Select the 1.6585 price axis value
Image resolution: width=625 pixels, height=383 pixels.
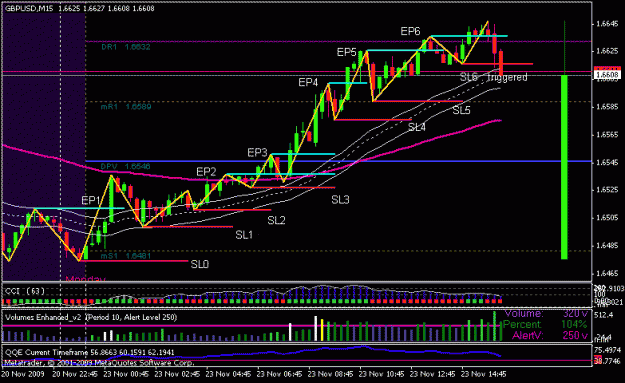point(607,107)
